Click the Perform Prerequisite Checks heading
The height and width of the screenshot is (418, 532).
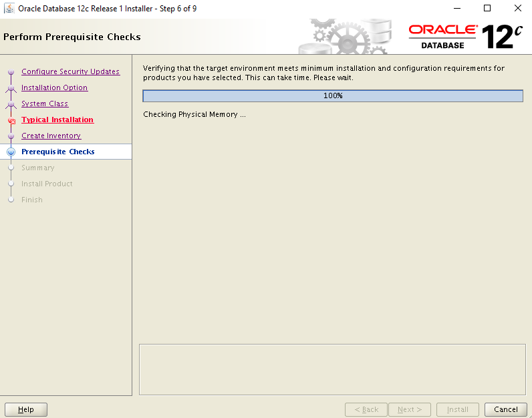[72, 37]
